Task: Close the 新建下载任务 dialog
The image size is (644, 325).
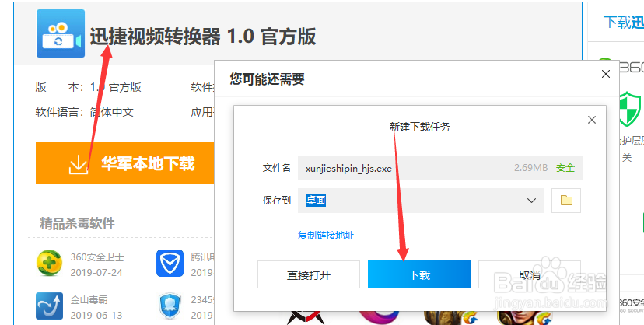Action: [x=591, y=120]
